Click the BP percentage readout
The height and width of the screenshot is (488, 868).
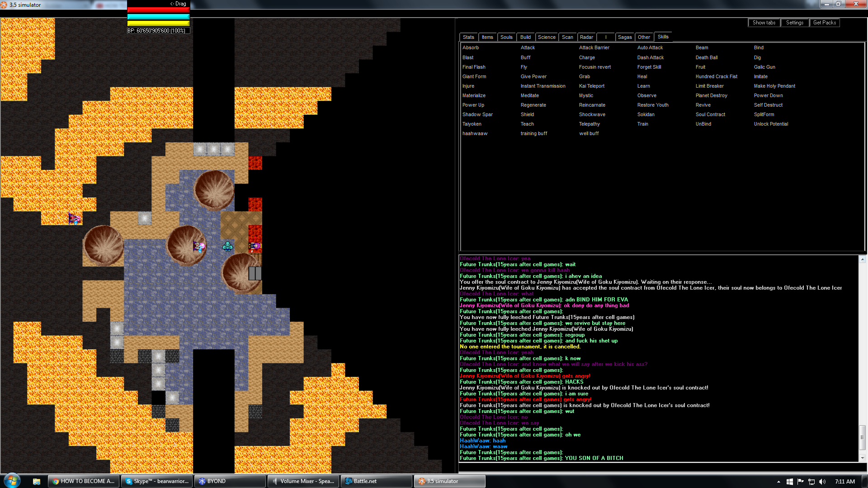[x=158, y=31]
